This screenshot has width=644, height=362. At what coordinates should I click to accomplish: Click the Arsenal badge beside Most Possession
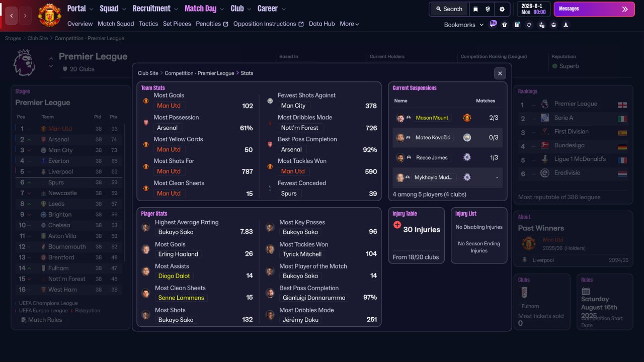tap(146, 123)
